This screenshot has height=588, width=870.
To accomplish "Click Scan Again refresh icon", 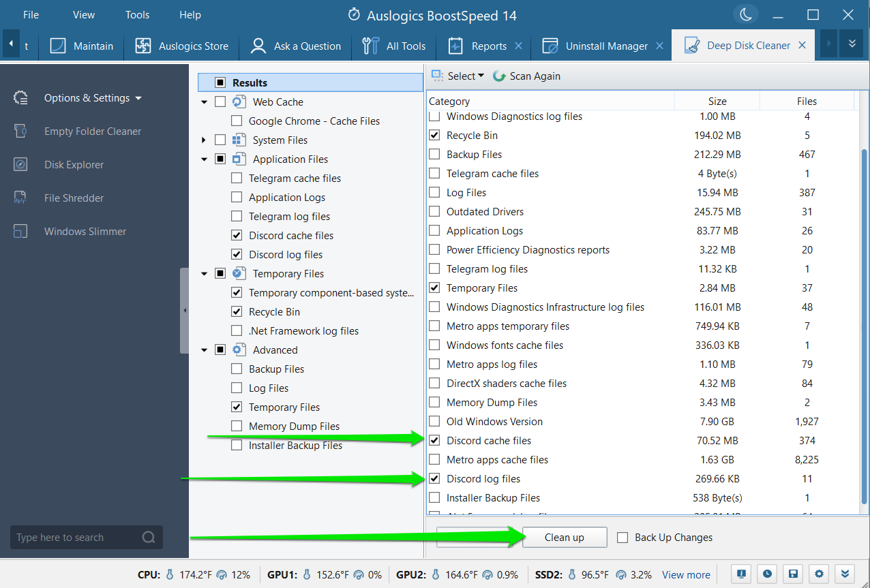I will click(x=499, y=76).
